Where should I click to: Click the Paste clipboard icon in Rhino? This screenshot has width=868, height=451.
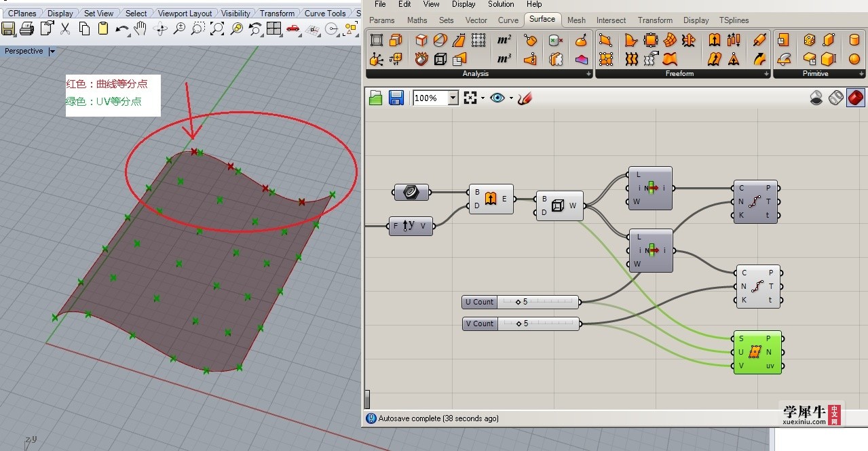point(103,28)
